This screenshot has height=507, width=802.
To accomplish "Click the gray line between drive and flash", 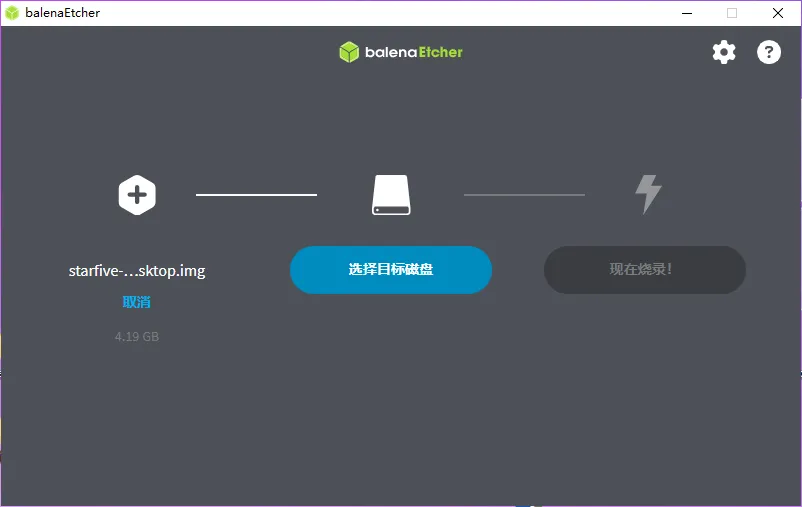I will [x=524, y=195].
